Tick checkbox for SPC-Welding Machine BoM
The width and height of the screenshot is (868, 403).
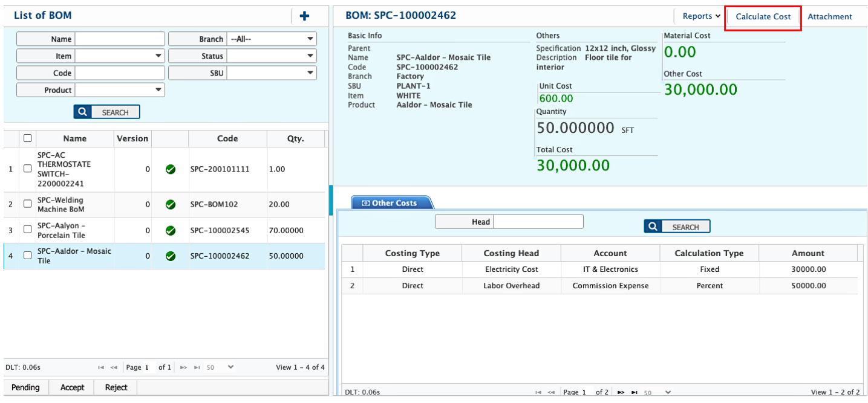[27, 204]
